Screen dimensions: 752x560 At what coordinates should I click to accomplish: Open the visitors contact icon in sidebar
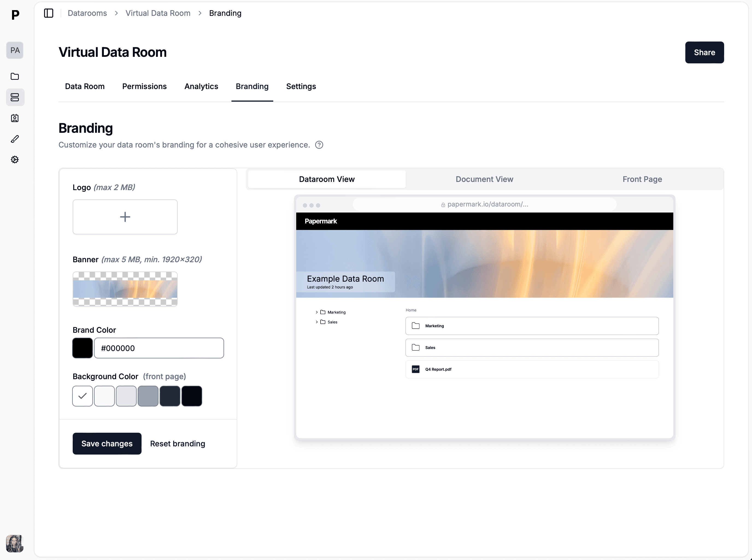[x=14, y=118]
